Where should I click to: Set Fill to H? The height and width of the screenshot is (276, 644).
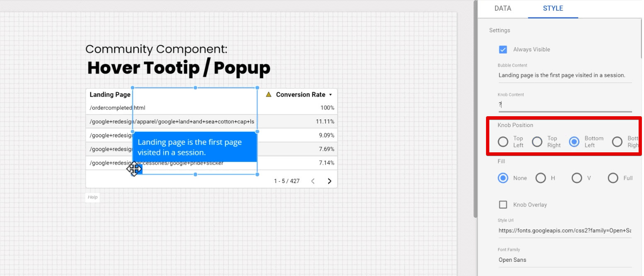click(x=540, y=178)
